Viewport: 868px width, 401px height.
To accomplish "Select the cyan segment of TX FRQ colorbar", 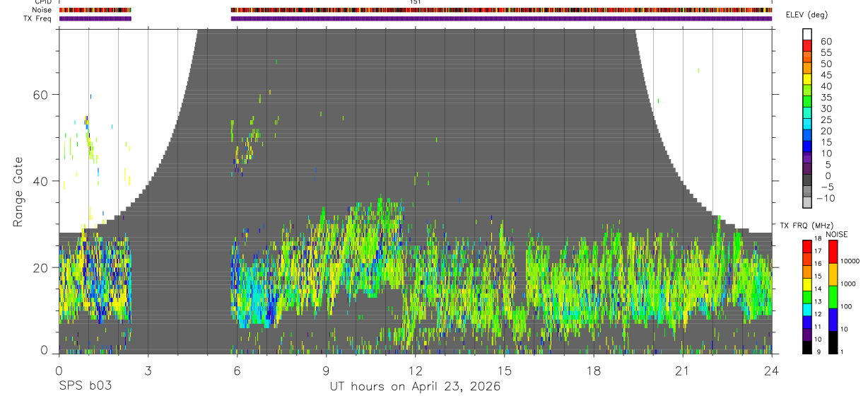I will (x=808, y=309).
